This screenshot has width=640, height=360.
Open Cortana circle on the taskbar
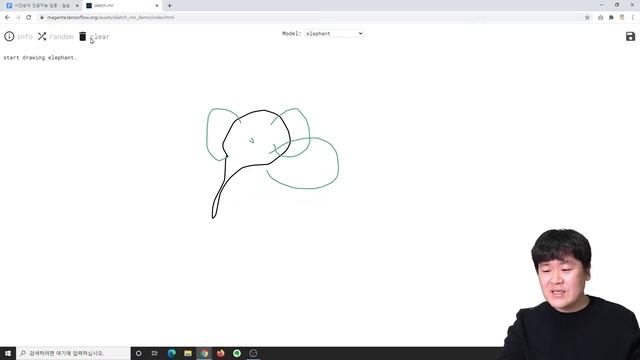(138, 353)
